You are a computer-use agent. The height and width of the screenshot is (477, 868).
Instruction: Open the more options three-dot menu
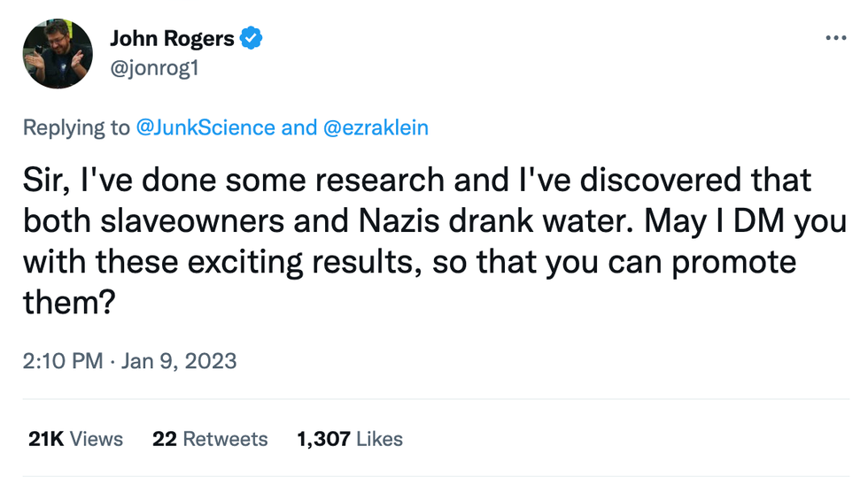tap(835, 38)
